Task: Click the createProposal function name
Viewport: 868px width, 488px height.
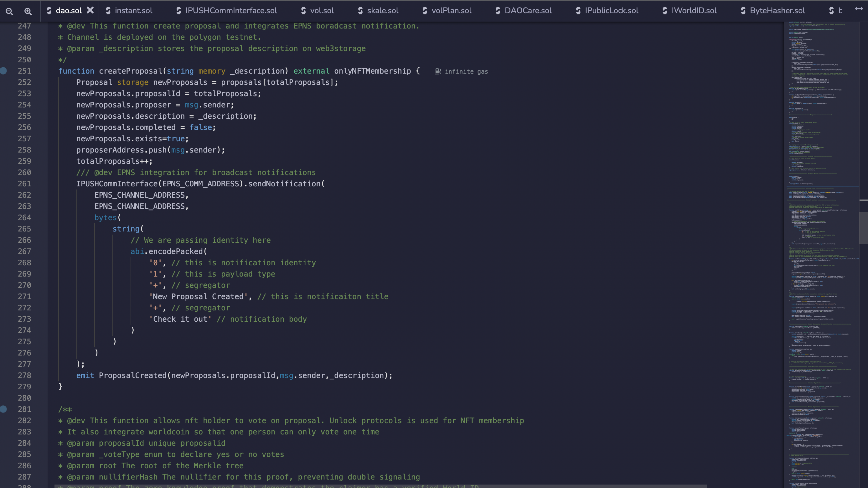Action: [x=130, y=71]
